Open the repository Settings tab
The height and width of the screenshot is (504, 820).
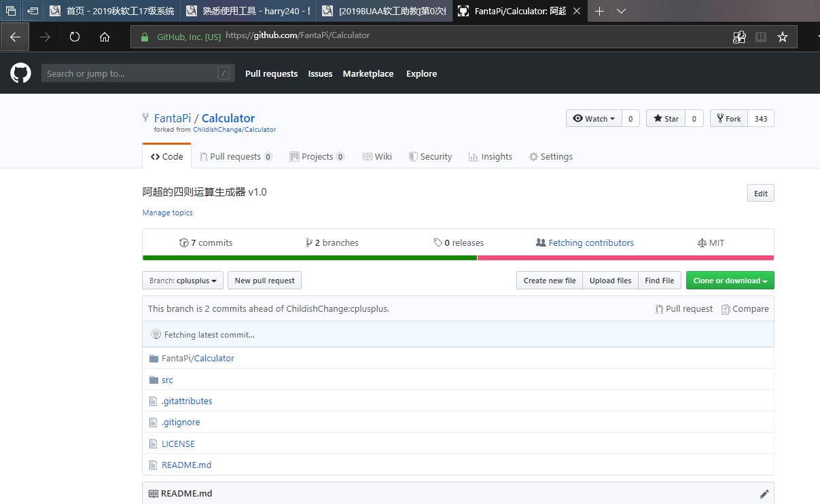(551, 156)
